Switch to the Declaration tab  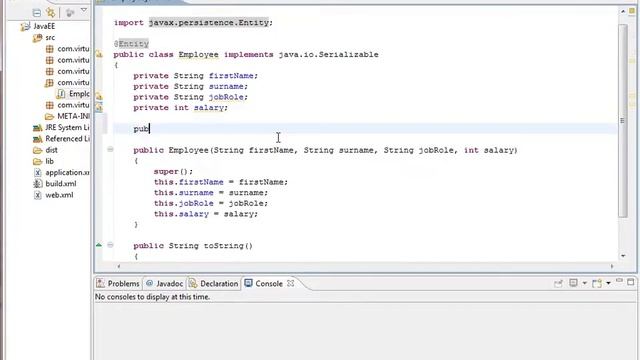(213, 283)
